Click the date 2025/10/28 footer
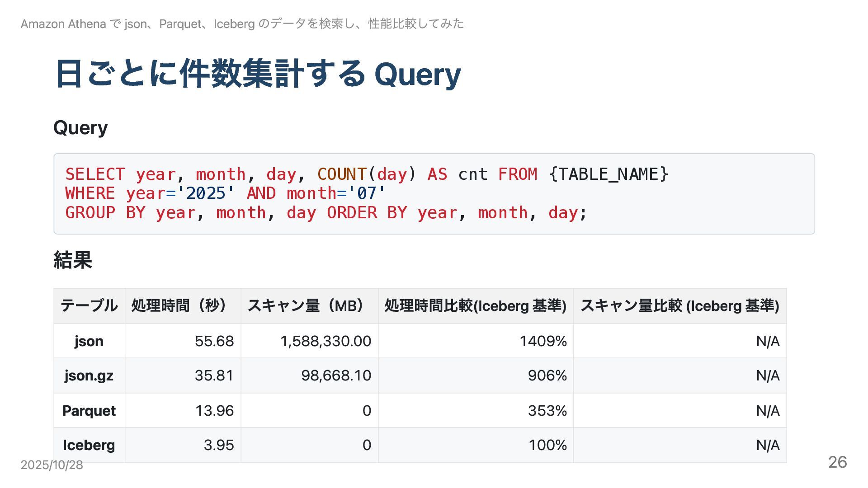The height and width of the screenshot is (488, 868). tap(52, 465)
